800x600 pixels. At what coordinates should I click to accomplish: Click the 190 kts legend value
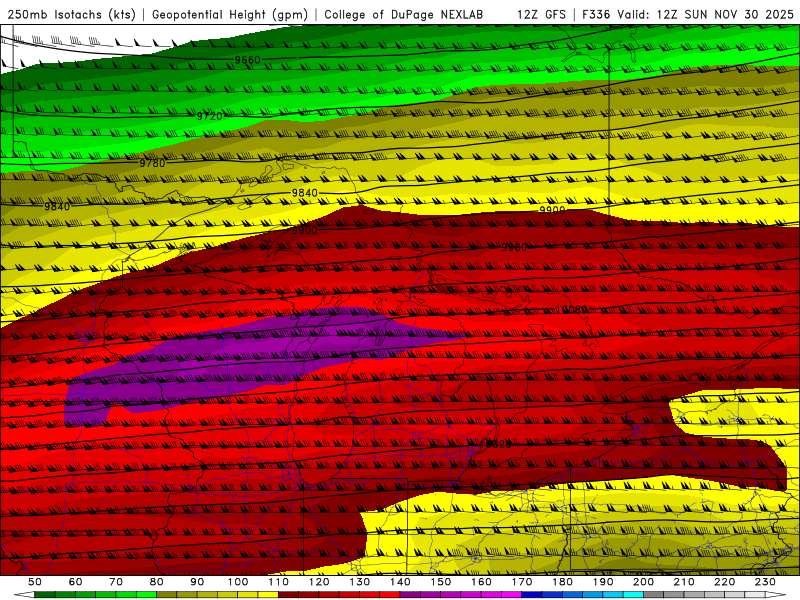[x=603, y=582]
